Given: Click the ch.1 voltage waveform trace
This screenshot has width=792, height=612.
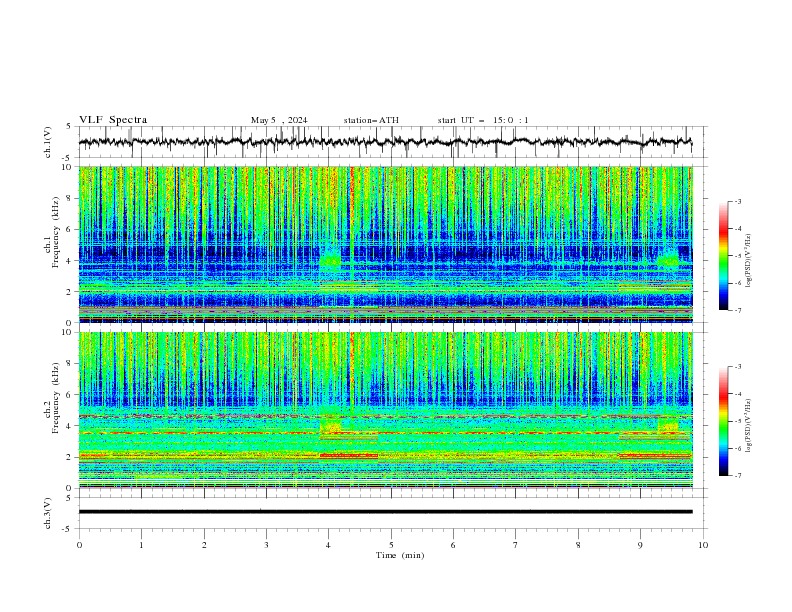Looking at the screenshot, I should pos(385,142).
